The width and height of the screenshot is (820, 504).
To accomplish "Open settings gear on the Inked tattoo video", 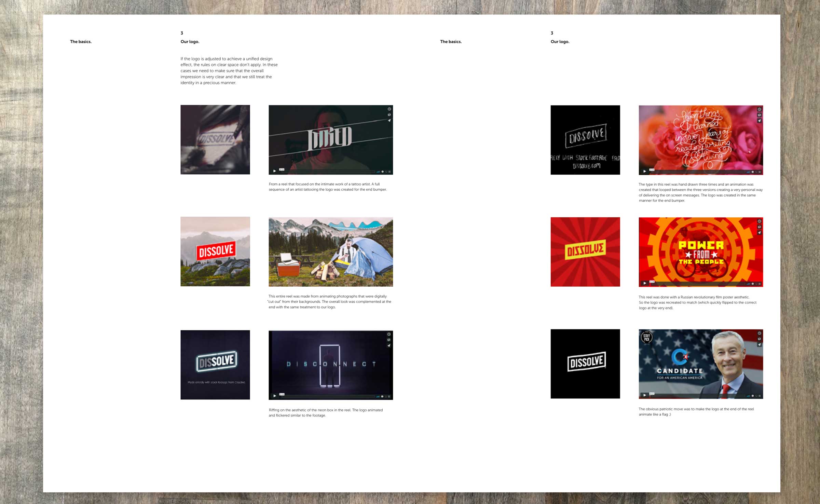I will click(x=383, y=172).
